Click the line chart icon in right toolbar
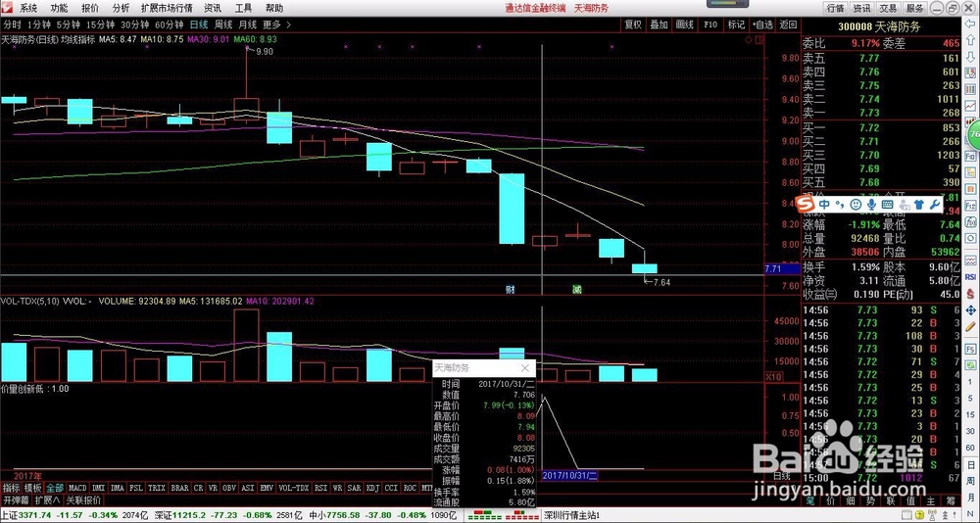 point(970,105)
